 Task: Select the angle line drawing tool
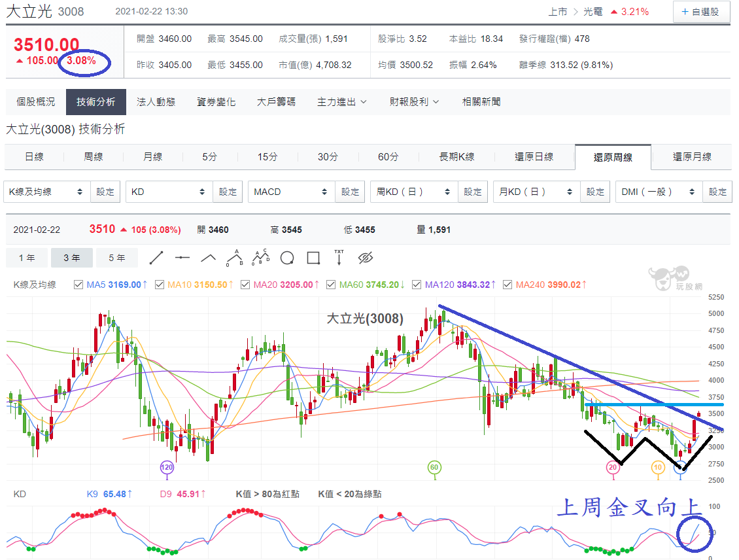[209, 258]
